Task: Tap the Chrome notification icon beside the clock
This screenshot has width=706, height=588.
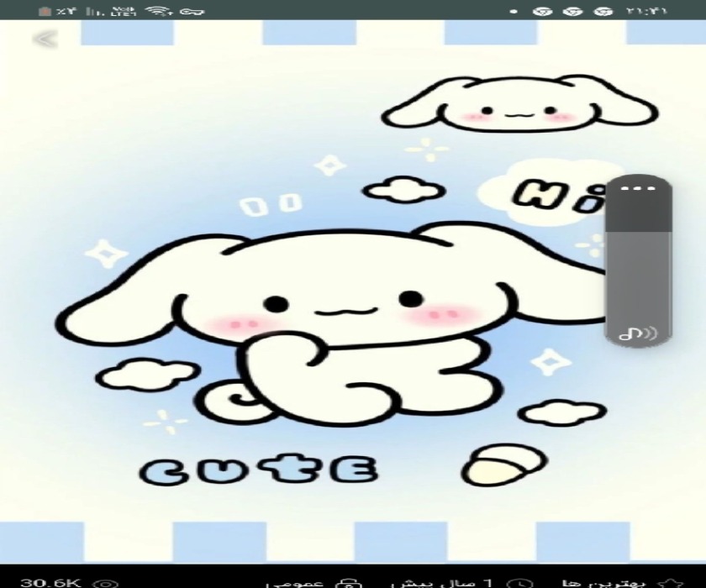Action: pos(603,11)
